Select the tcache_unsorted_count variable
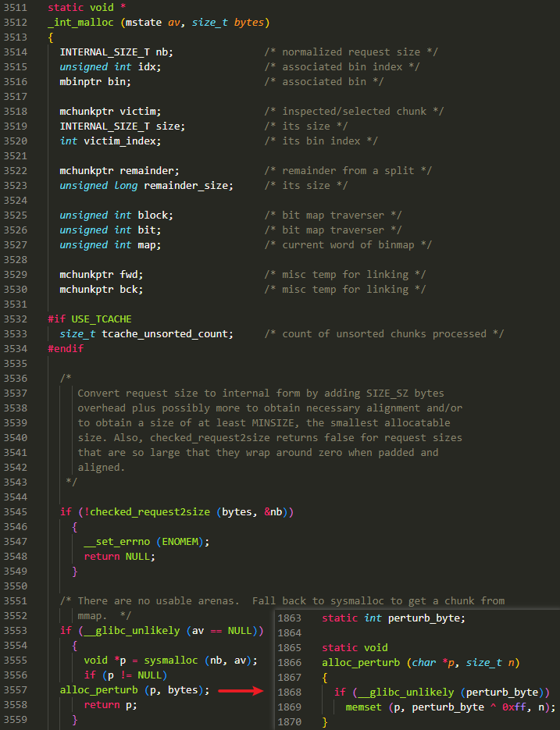The image size is (560, 730). click(166, 333)
